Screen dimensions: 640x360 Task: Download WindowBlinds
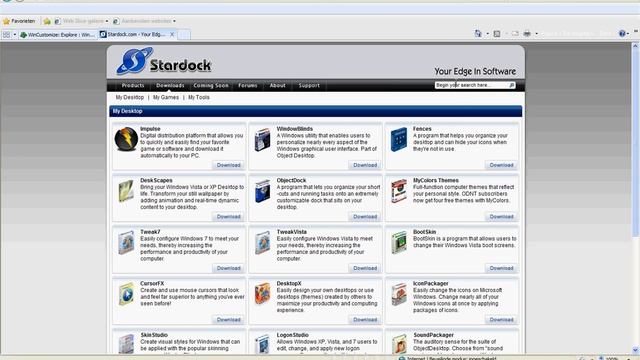click(x=365, y=165)
